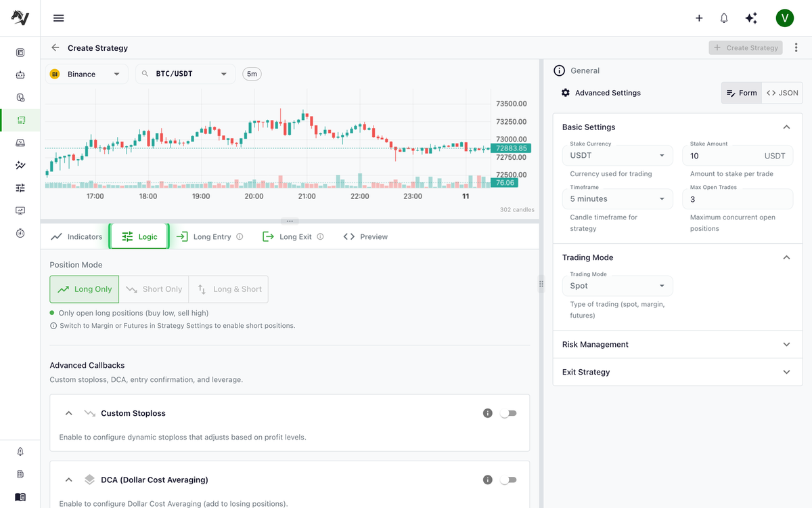The image size is (812, 508).
Task: Open the document icon at sidebar bottom
Action: [x=20, y=474]
